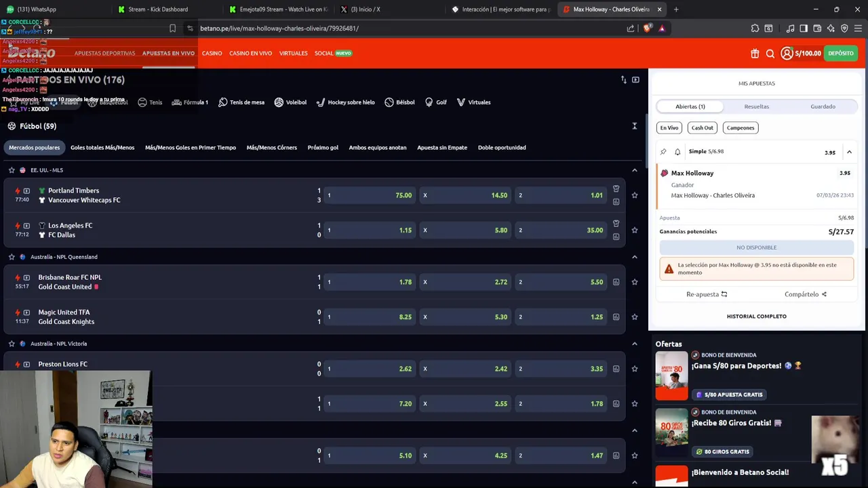Toggle the browser sidebar panel icon

[804, 28]
